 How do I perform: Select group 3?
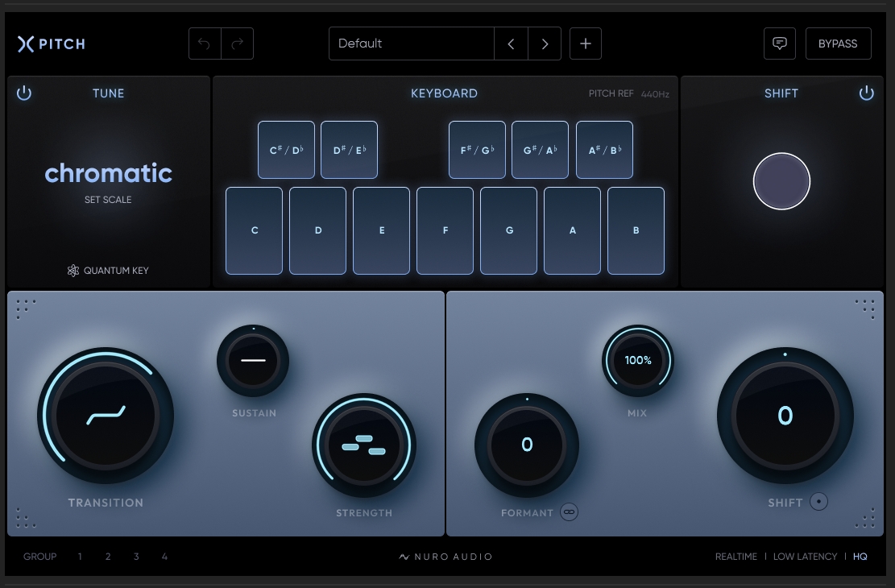[136, 557]
